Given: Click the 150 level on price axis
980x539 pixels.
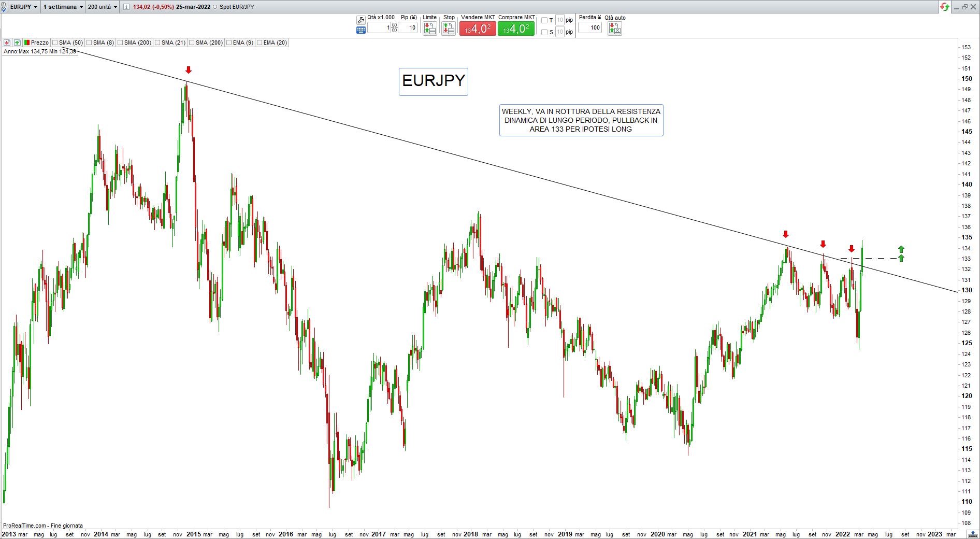Looking at the screenshot, I should [x=967, y=79].
